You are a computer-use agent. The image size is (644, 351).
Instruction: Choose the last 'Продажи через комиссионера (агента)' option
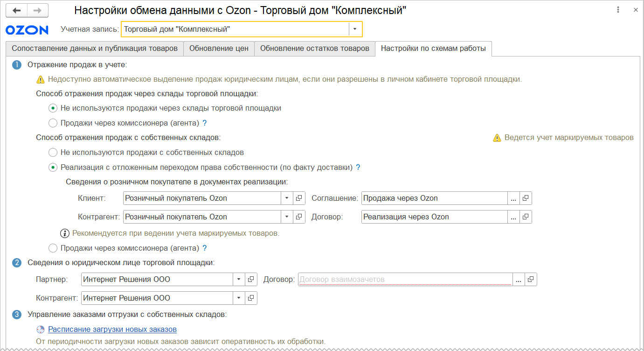tap(53, 248)
